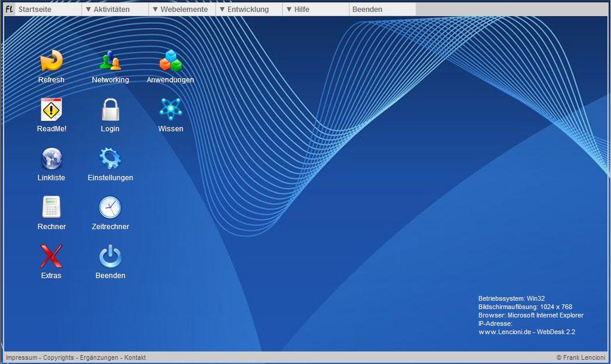Viewport: 611px width, 364px height.
Task: Open the Kontakt footer link
Action: coord(135,357)
